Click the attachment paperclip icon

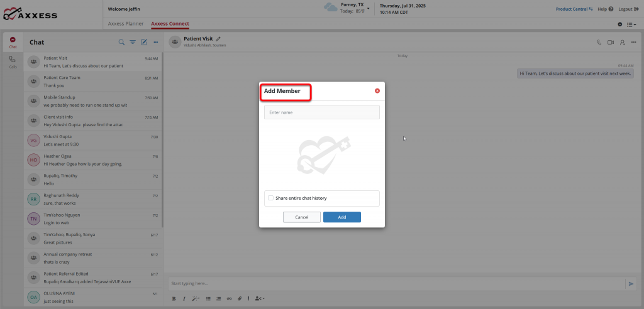[239, 298]
